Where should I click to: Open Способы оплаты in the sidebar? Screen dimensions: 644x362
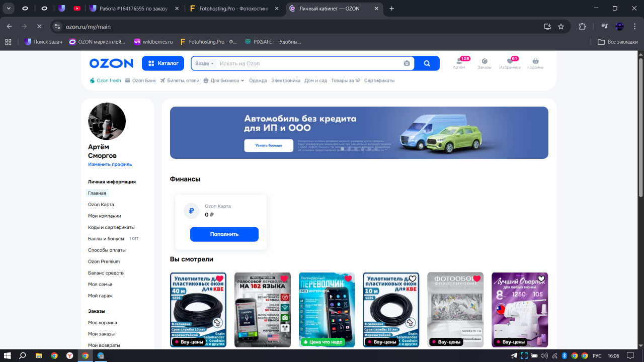[x=107, y=250]
